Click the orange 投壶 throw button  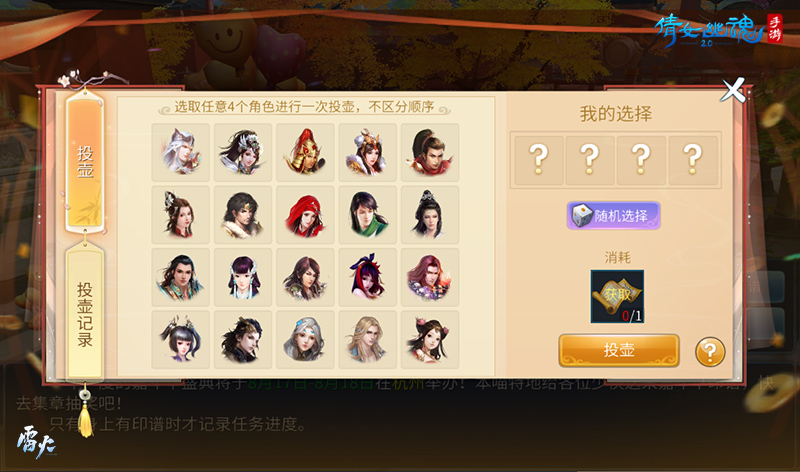point(619,351)
